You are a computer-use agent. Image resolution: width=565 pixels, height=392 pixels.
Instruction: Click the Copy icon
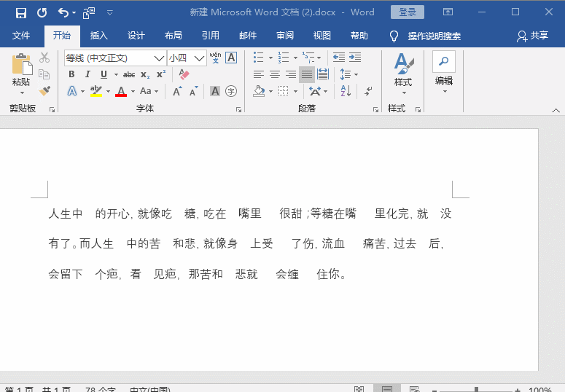(44, 74)
